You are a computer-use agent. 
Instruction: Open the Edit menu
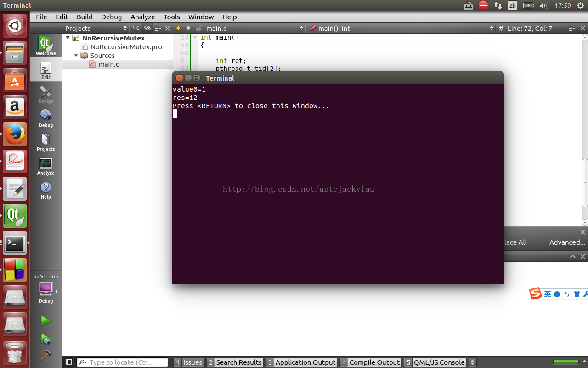(x=62, y=17)
